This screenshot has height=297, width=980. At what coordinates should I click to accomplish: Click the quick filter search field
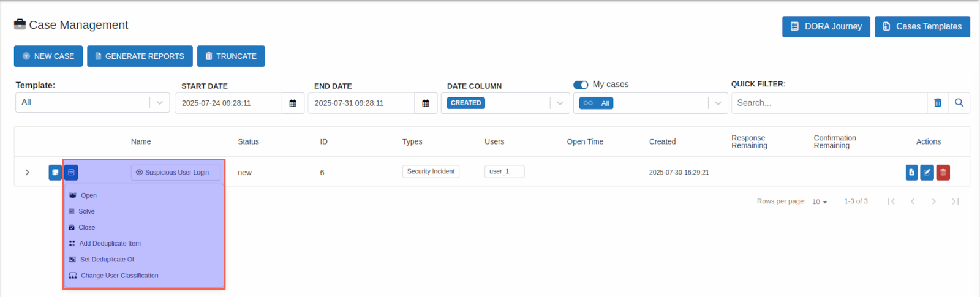[829, 103]
